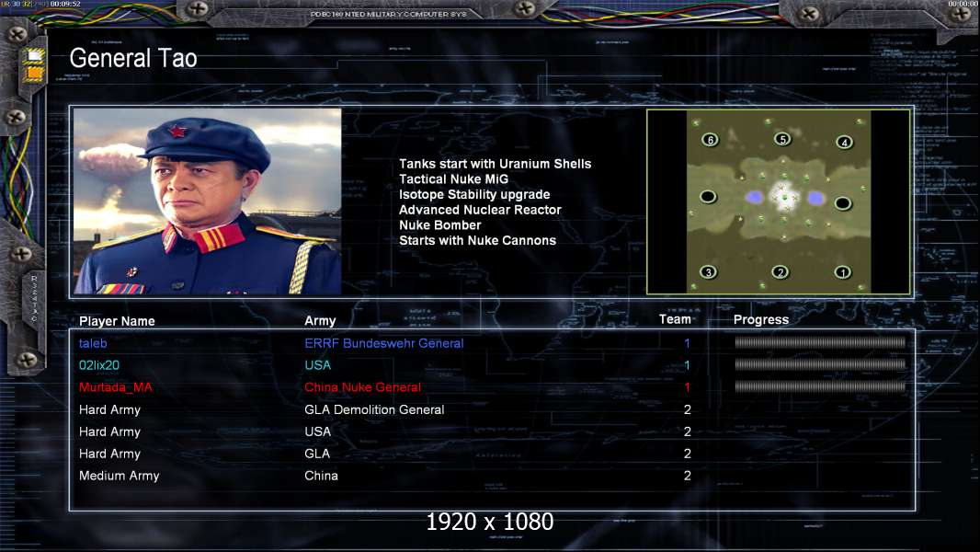Click the "General Tao" title
The width and height of the screenshot is (980, 552).
133,58
